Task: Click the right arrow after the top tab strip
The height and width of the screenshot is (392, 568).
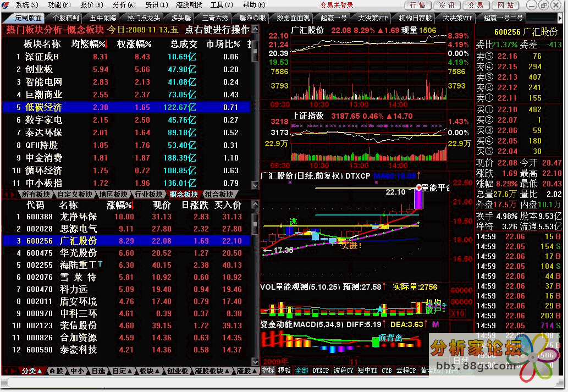Action: point(560,18)
